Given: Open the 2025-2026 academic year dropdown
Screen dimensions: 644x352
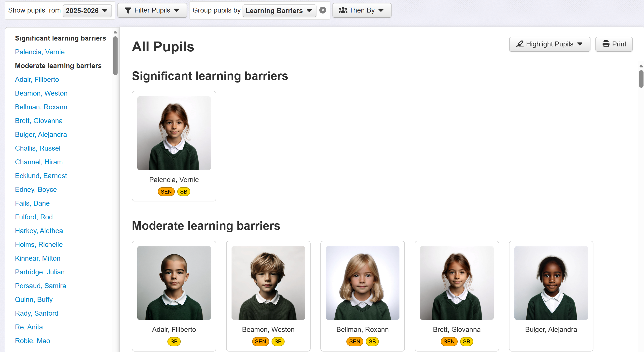Looking at the screenshot, I should [x=87, y=11].
